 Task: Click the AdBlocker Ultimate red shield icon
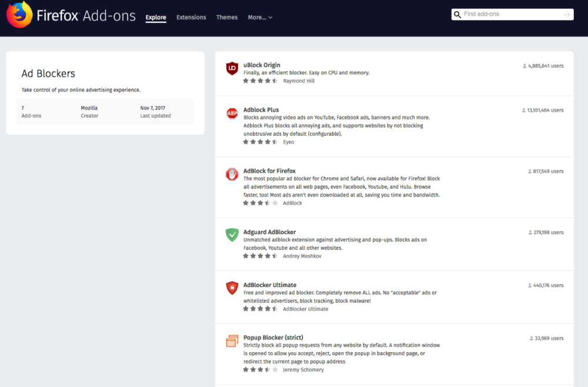pos(232,288)
